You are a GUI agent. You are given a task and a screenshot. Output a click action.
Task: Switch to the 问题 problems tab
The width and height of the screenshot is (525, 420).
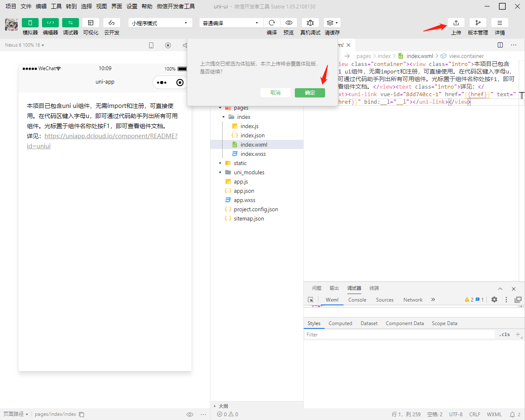pyautogui.click(x=317, y=288)
